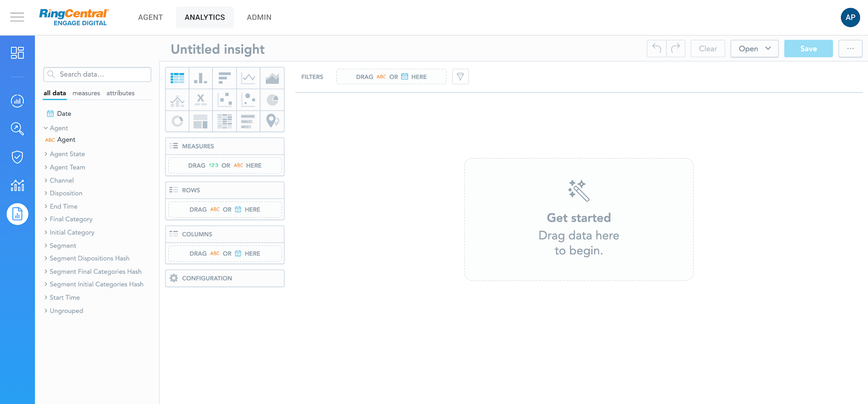The width and height of the screenshot is (868, 404).
Task: Redo the last change
Action: [675, 48]
